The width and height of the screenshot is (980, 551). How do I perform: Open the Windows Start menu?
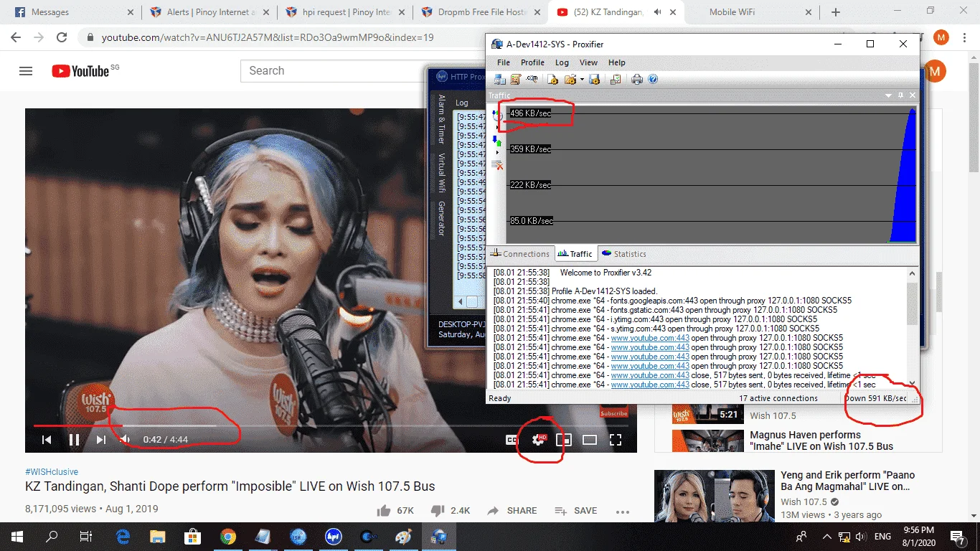pos(17,536)
